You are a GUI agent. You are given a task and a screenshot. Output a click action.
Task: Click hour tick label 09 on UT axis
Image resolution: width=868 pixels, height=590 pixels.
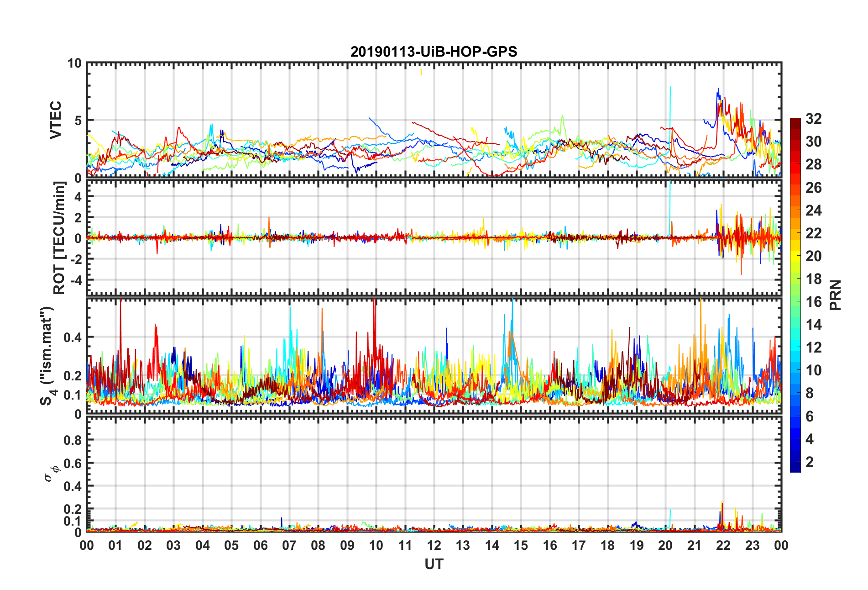(347, 545)
